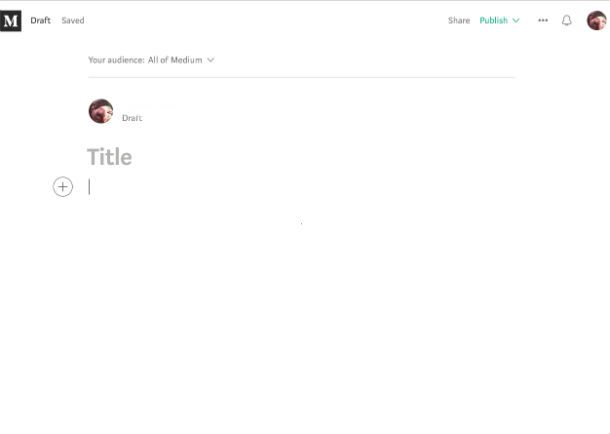Click the empty editor area below the body line
The height and width of the screenshot is (434, 610).
coord(301,311)
